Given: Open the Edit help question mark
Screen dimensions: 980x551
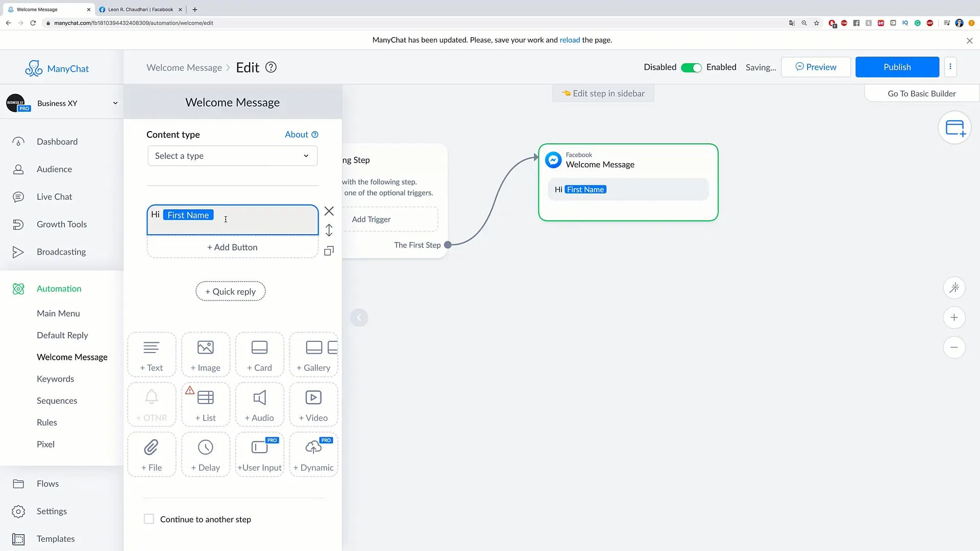Looking at the screenshot, I should pyautogui.click(x=271, y=67).
